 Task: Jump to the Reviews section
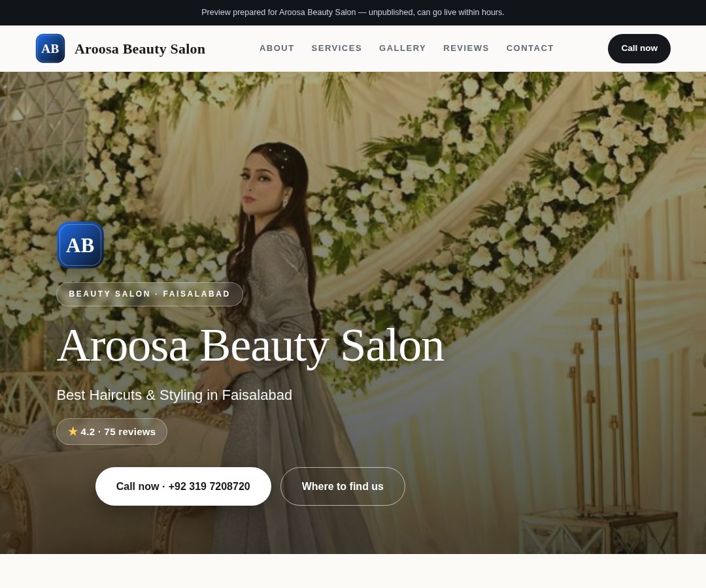coord(466,48)
